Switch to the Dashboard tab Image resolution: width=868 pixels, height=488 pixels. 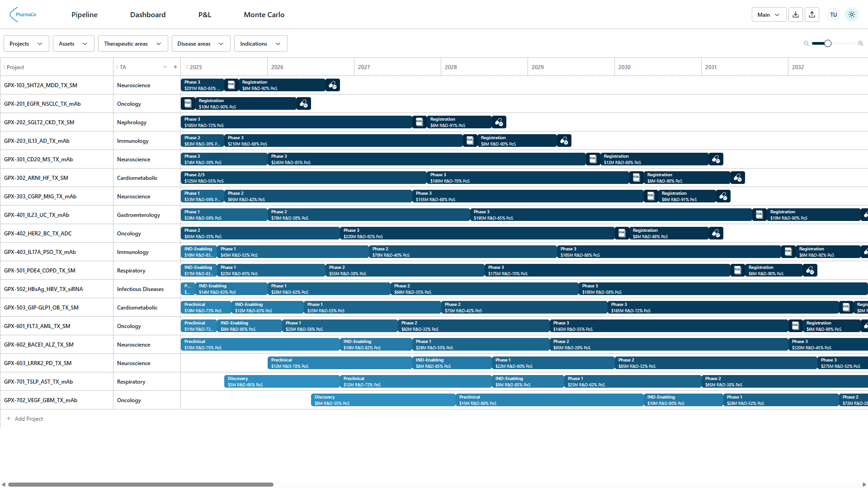click(148, 14)
